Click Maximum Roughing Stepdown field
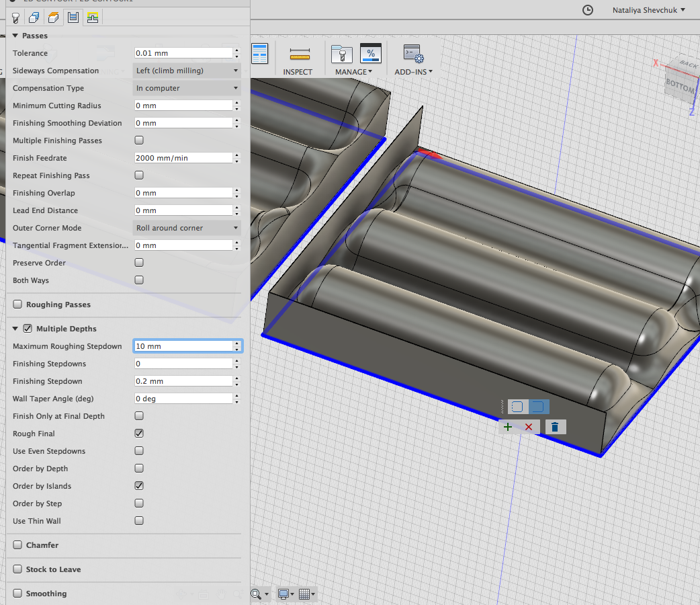Screen dimensions: 700x605 (x=183, y=346)
